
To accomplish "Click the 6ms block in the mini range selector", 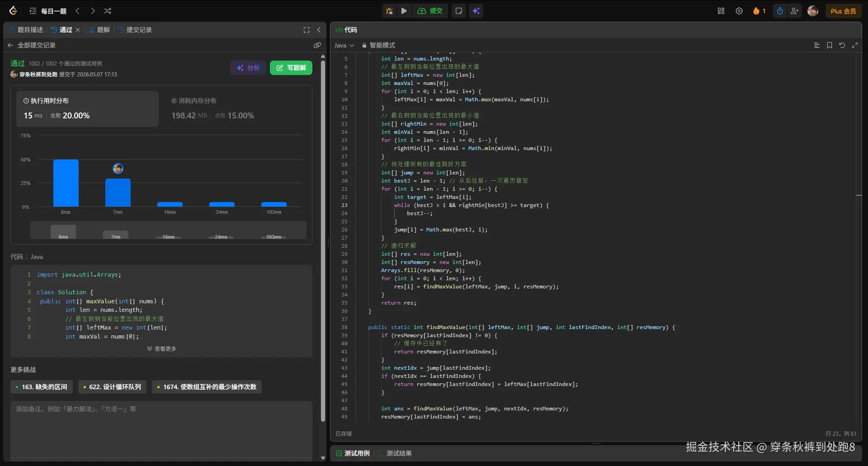I will pos(63,232).
